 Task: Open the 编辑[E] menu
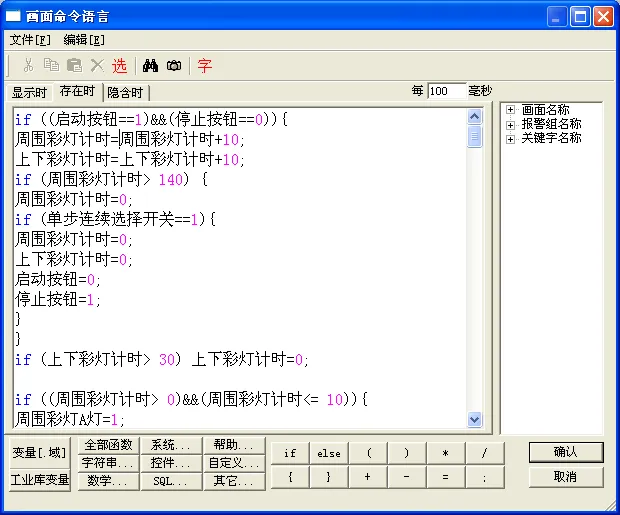(x=84, y=40)
